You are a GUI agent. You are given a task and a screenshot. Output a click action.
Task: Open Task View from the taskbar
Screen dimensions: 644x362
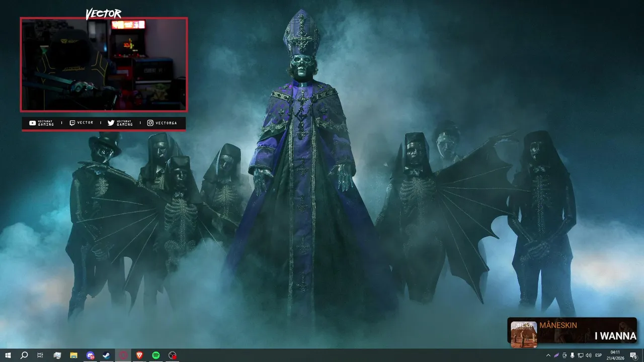click(x=40, y=355)
